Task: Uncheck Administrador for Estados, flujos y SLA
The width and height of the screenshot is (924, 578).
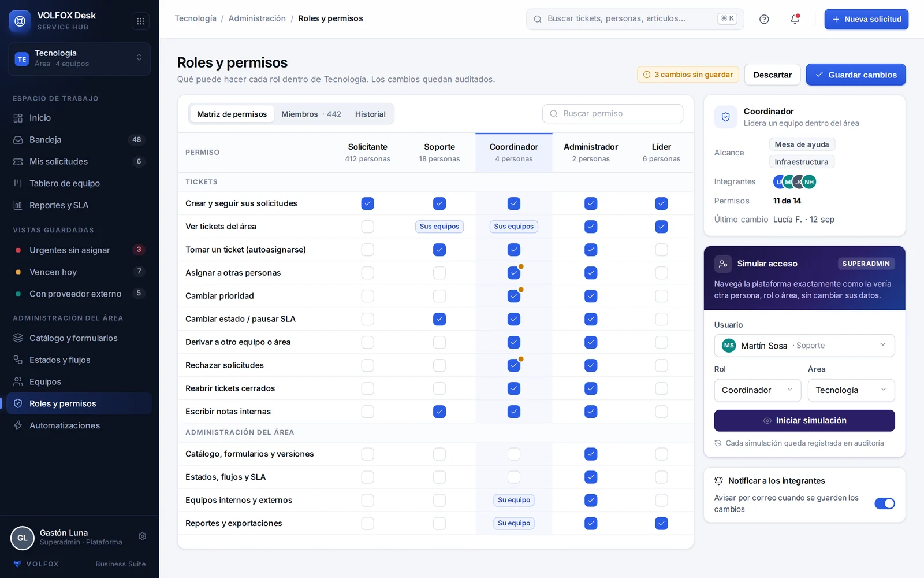Action: pos(591,477)
